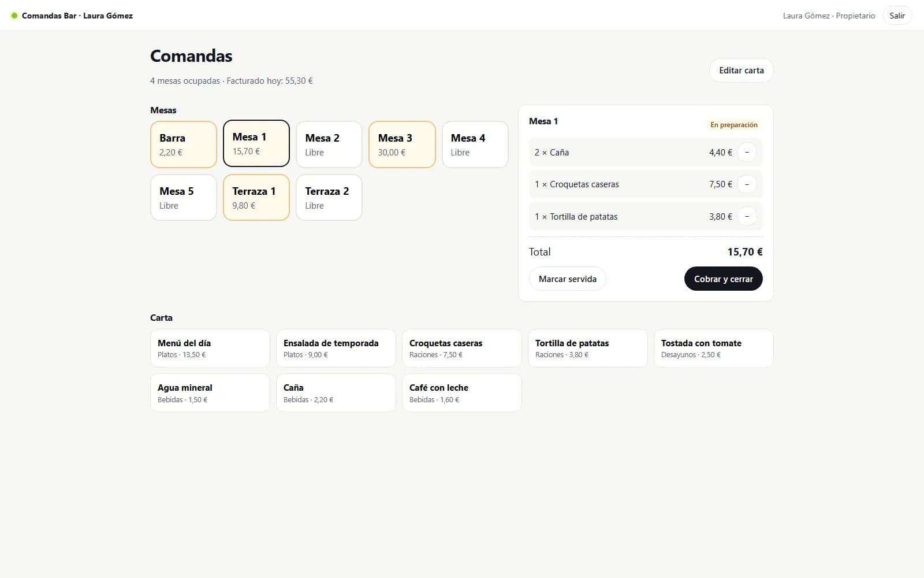924x578 pixels.
Task: Click the En preparación status badge
Action: click(x=734, y=125)
